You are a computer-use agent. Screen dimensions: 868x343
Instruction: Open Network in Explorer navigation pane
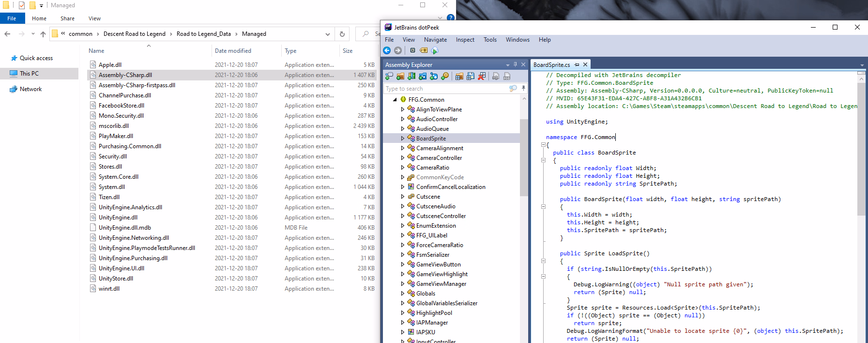coord(31,89)
